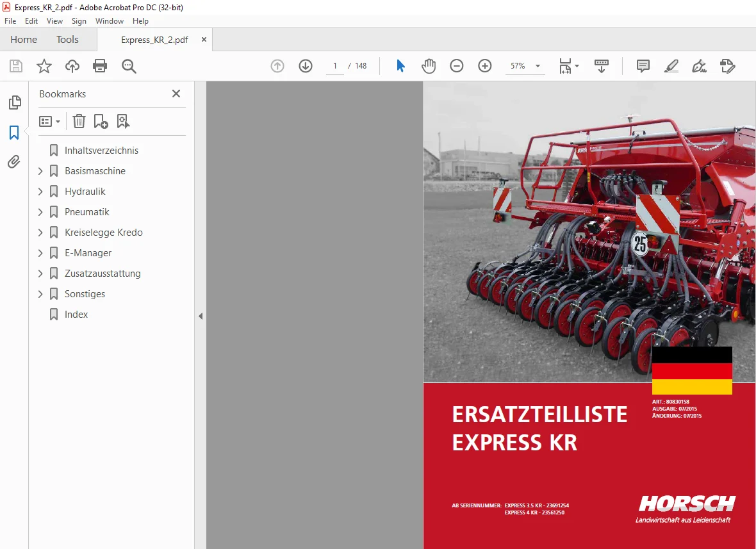Click the Save file icon
The image size is (756, 549).
(x=16, y=66)
